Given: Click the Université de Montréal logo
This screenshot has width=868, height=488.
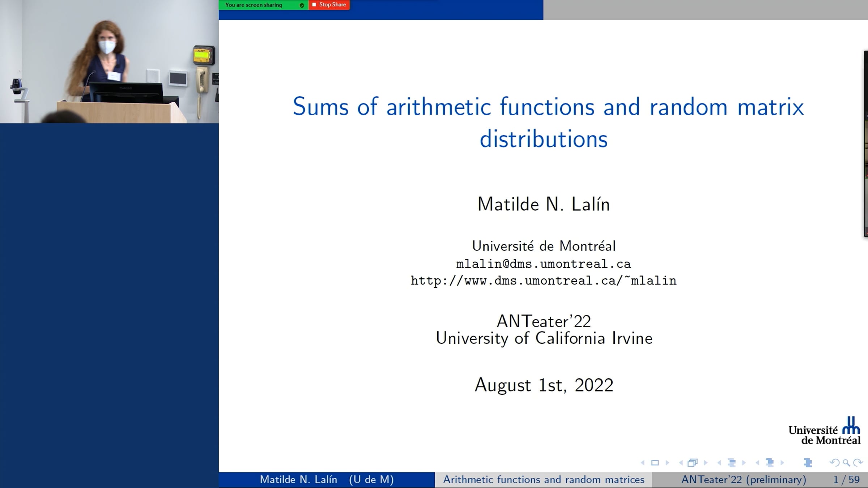Looking at the screenshot, I should 825,431.
